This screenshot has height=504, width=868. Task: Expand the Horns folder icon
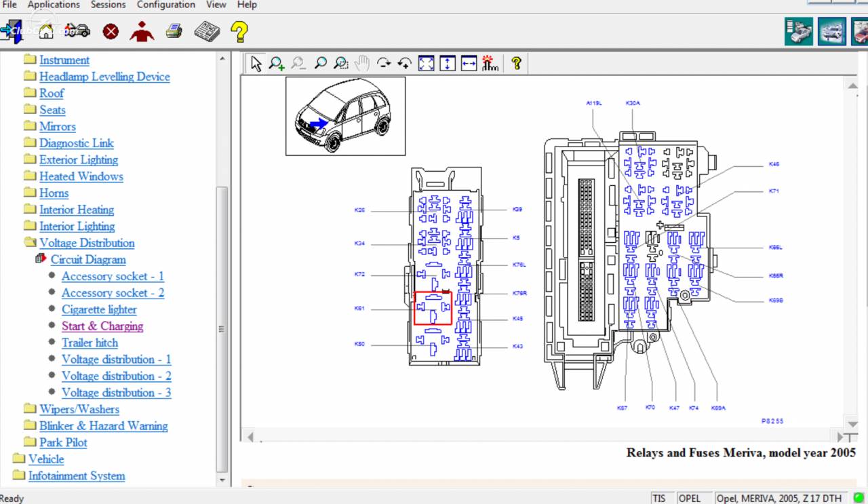(x=30, y=192)
